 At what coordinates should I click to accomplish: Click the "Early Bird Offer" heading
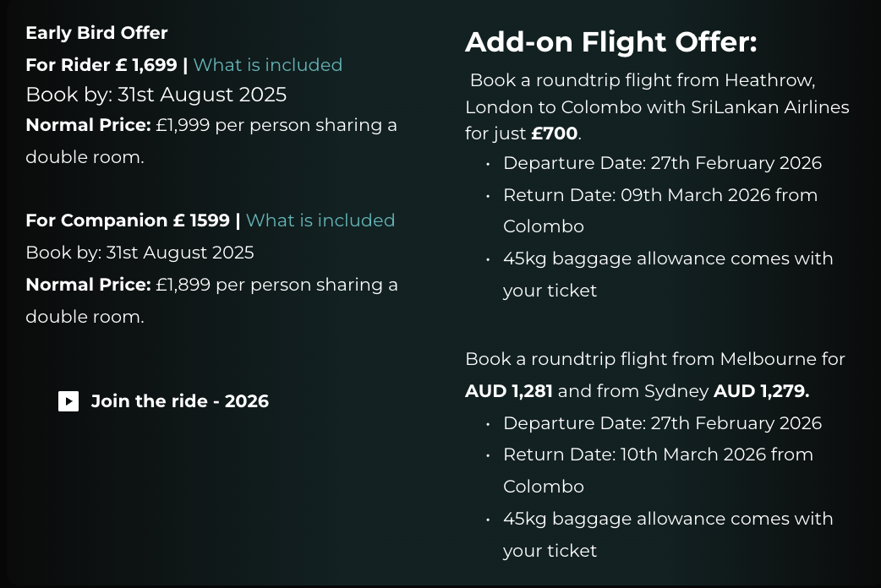coord(96,33)
